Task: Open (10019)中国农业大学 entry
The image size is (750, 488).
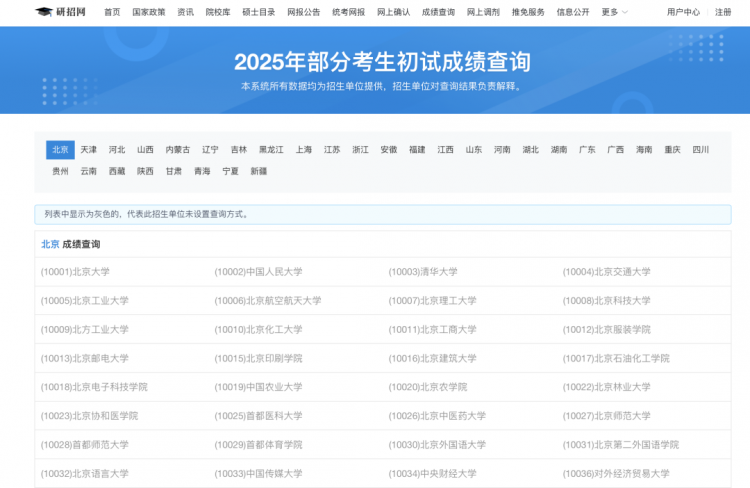Action: point(258,387)
